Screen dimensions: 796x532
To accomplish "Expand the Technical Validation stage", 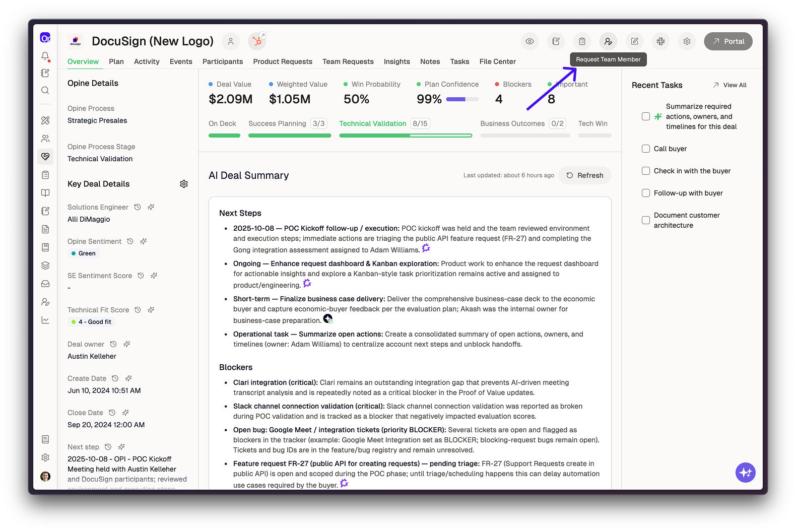I will (373, 123).
